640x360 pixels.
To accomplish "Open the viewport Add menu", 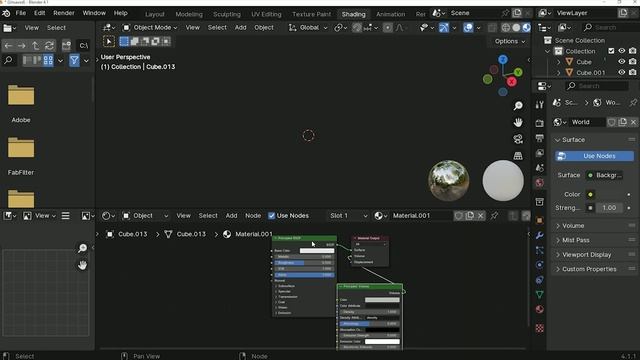I will [x=240, y=28].
